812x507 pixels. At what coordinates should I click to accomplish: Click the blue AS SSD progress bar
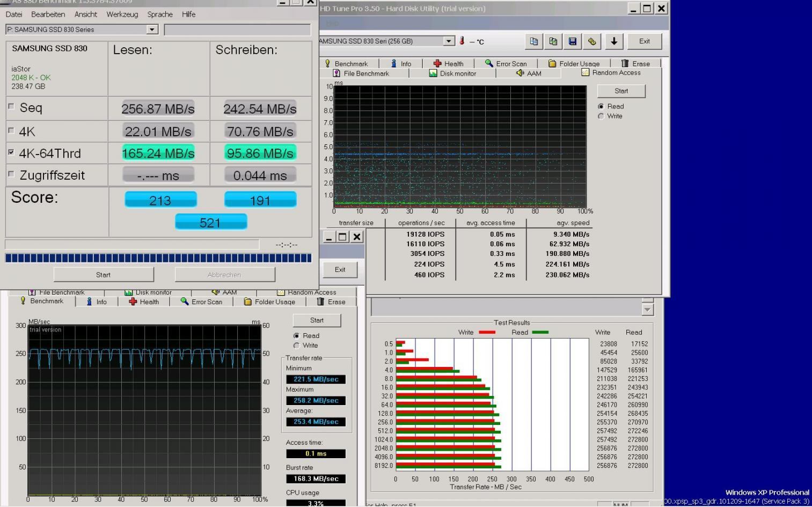tap(158, 258)
